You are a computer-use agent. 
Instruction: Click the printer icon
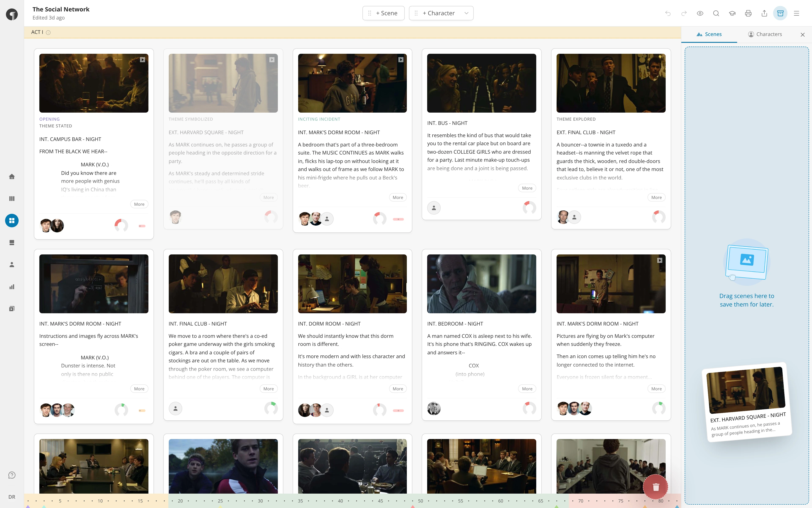pyautogui.click(x=748, y=13)
